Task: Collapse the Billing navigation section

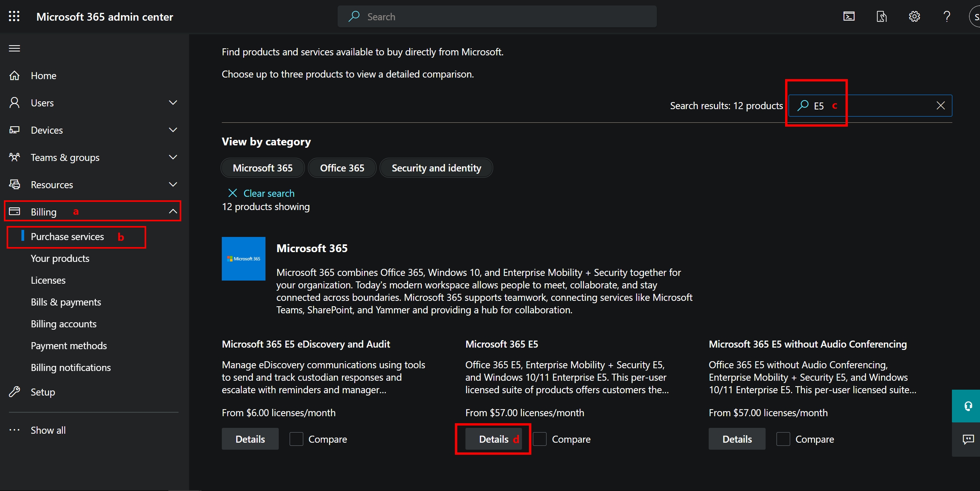Action: pos(173,212)
